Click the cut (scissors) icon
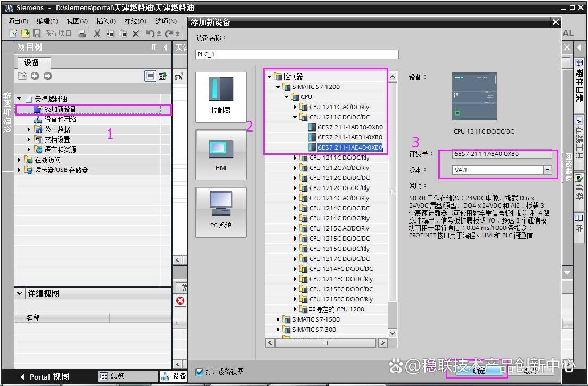 (x=97, y=34)
